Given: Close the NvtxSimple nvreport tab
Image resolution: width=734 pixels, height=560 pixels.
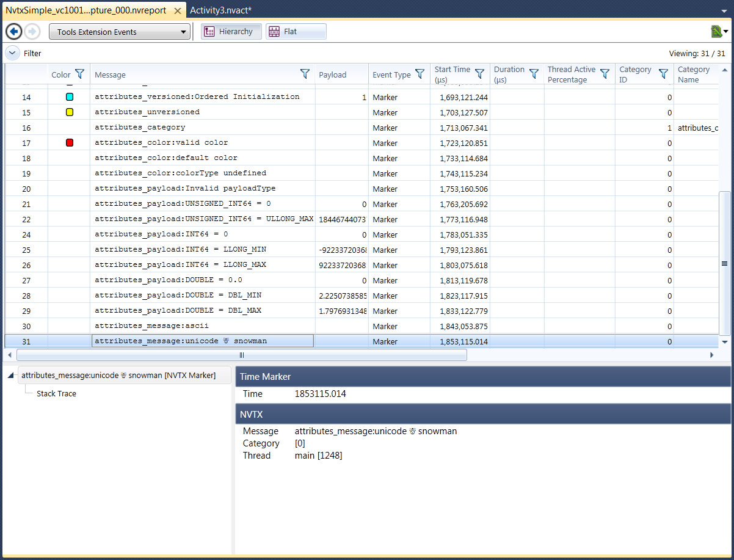Looking at the screenshot, I should tap(176, 10).
